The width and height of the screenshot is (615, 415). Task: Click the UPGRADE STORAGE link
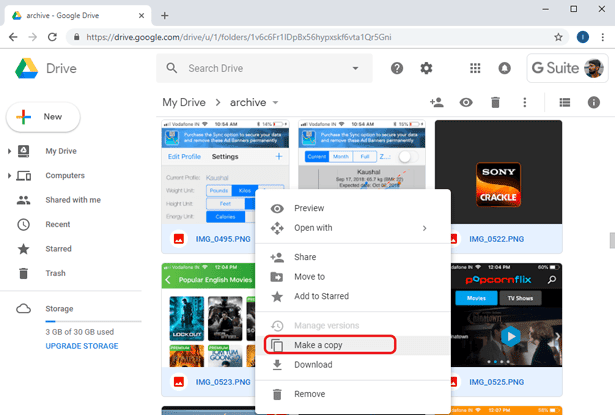coord(82,346)
